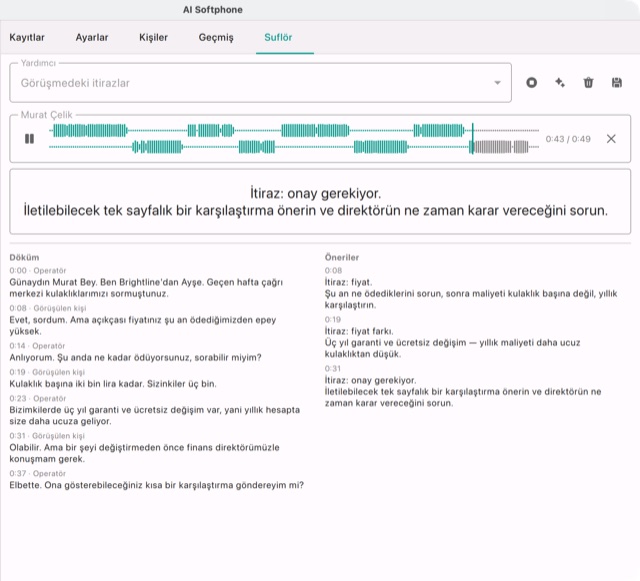Click the transcript line starting Günaydın Murat Bey
Viewport: 640px width, 581px height.
point(146,288)
